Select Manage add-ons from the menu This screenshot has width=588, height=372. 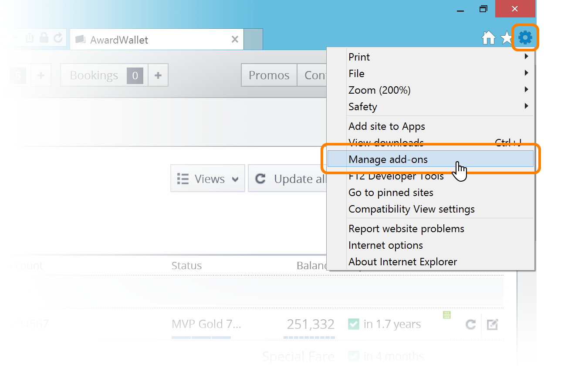[x=388, y=159]
